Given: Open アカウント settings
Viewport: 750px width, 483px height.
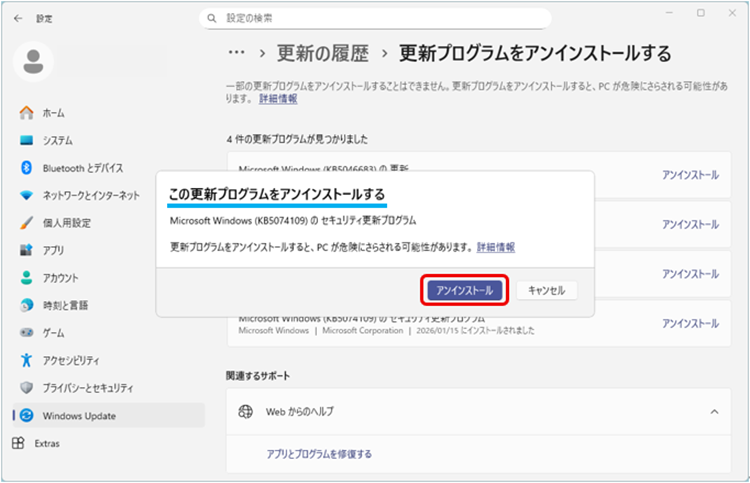Looking at the screenshot, I should (x=60, y=278).
